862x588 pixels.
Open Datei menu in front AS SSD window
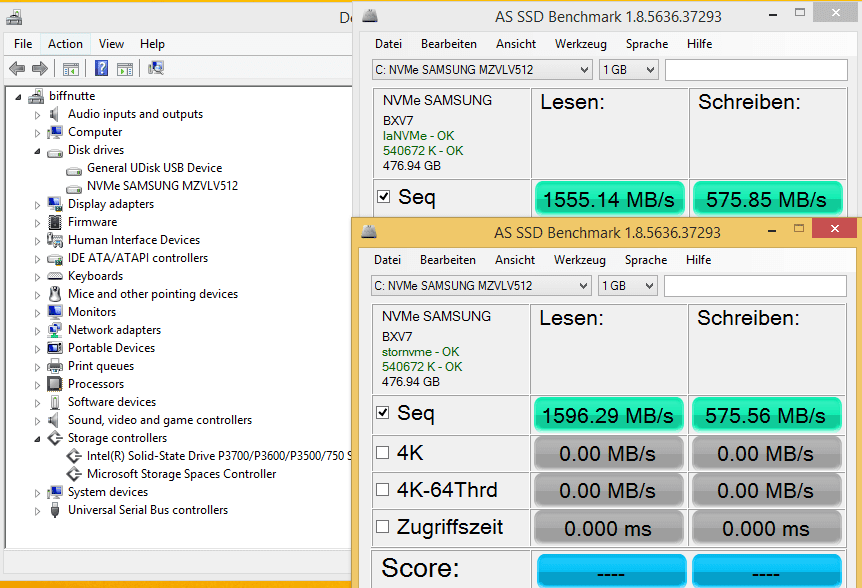click(387, 260)
